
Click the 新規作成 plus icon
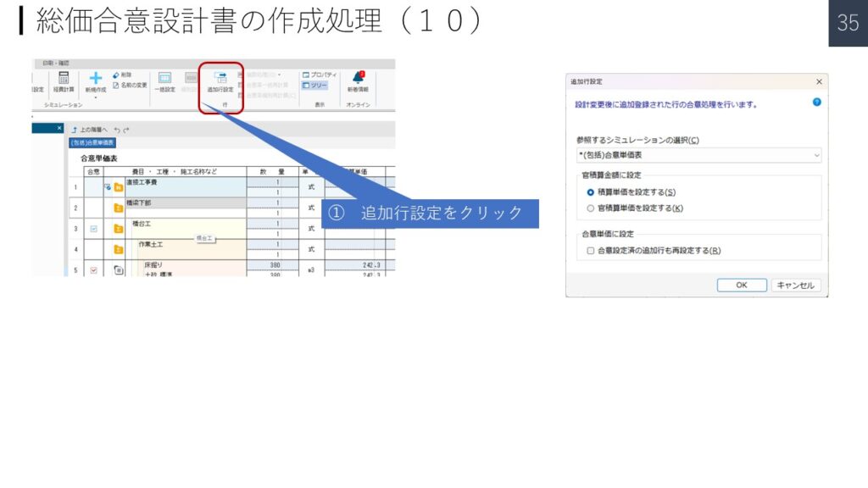(x=96, y=80)
